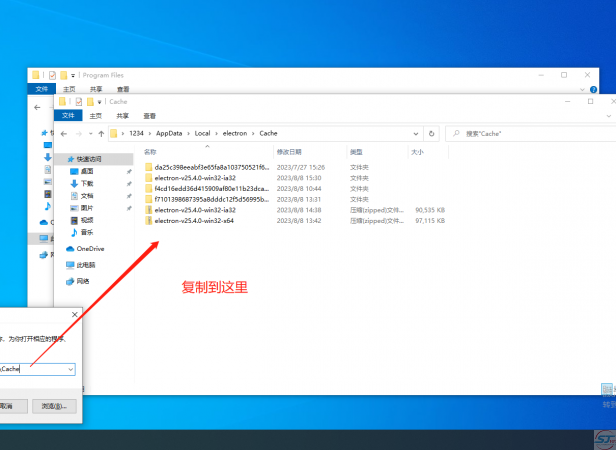The width and height of the screenshot is (616, 450).
Task: Click the Up one level arrow
Action: 100,133
